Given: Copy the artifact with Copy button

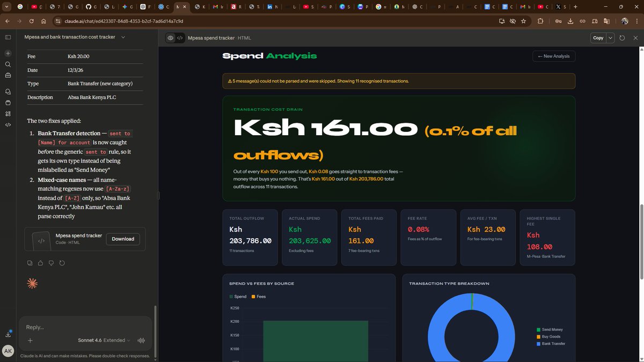Looking at the screenshot, I should tap(598, 38).
